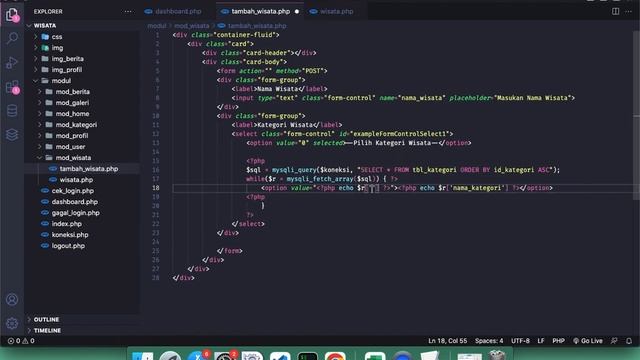Change indentation Spaces: 4
Image resolution: width=640 pixels, height=360 pixels.
pyautogui.click(x=489, y=341)
